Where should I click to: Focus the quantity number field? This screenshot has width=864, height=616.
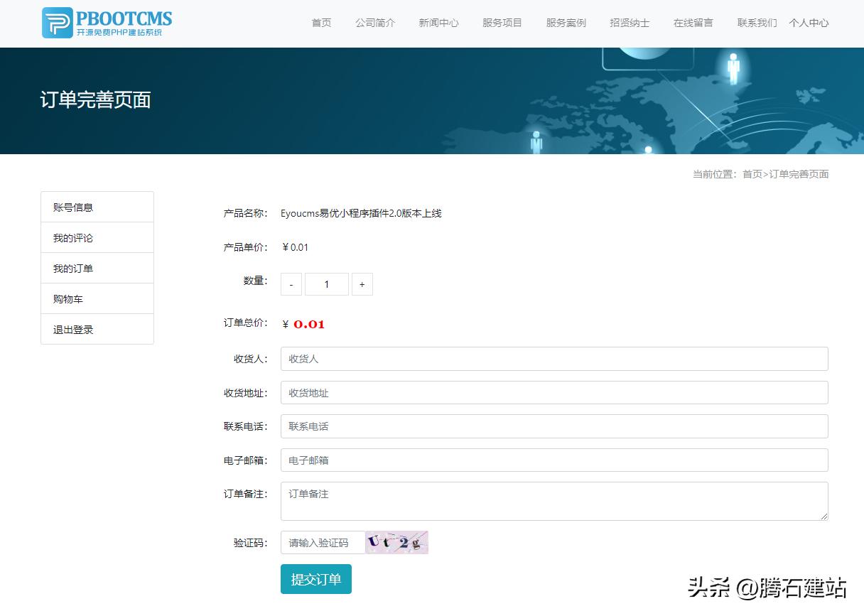pos(327,284)
